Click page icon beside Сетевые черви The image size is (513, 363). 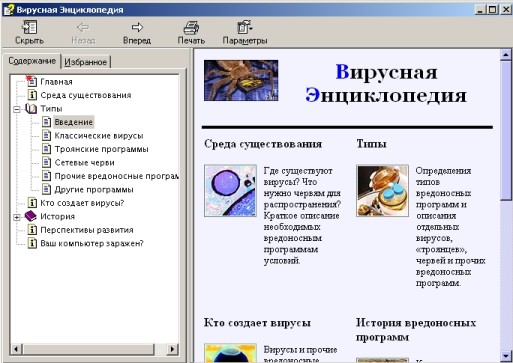[x=46, y=162]
